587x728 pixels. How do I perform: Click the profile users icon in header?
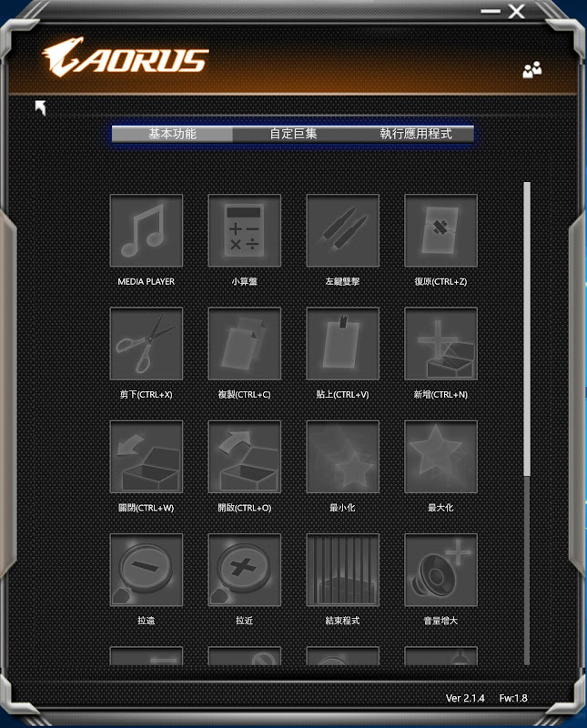tap(532, 70)
